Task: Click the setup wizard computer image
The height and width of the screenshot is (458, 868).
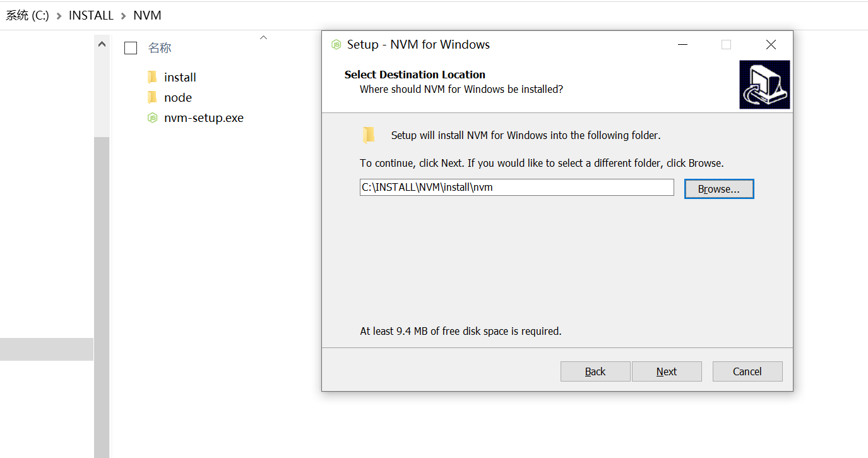Action: [764, 85]
